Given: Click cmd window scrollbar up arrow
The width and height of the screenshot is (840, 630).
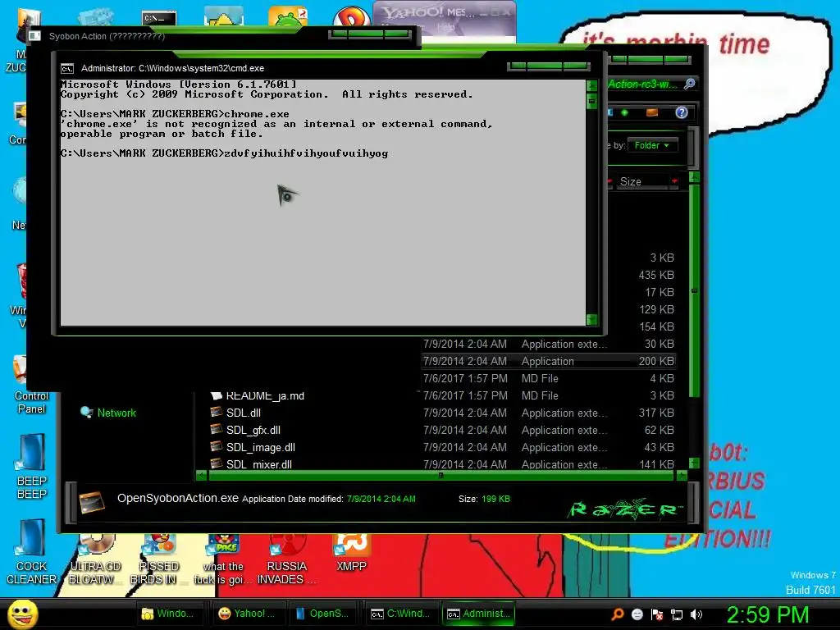Looking at the screenshot, I should tap(592, 85).
